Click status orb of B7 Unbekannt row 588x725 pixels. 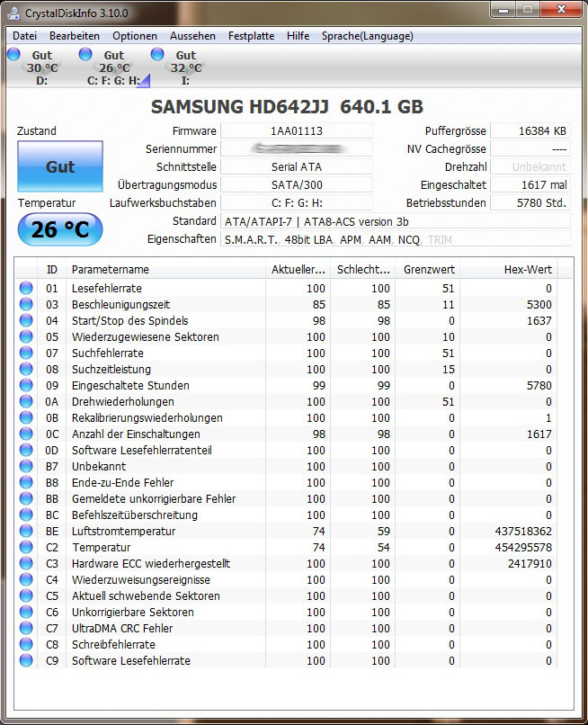point(26,466)
